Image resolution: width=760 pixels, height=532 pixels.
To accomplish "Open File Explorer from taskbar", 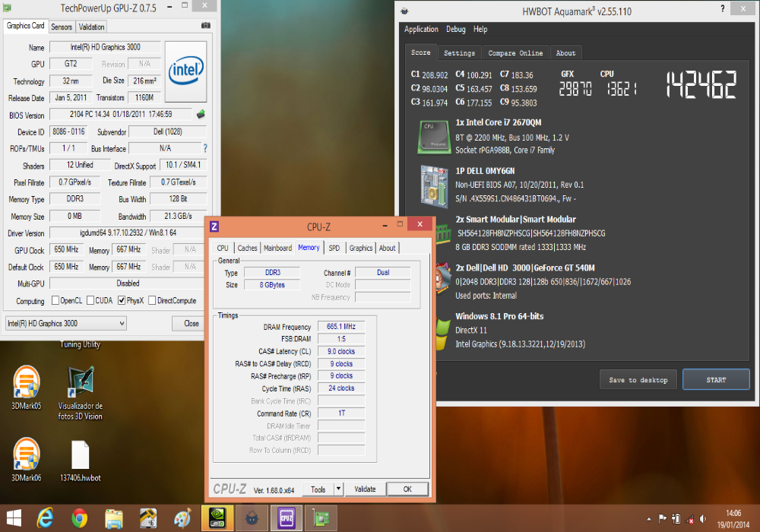I will (114, 518).
